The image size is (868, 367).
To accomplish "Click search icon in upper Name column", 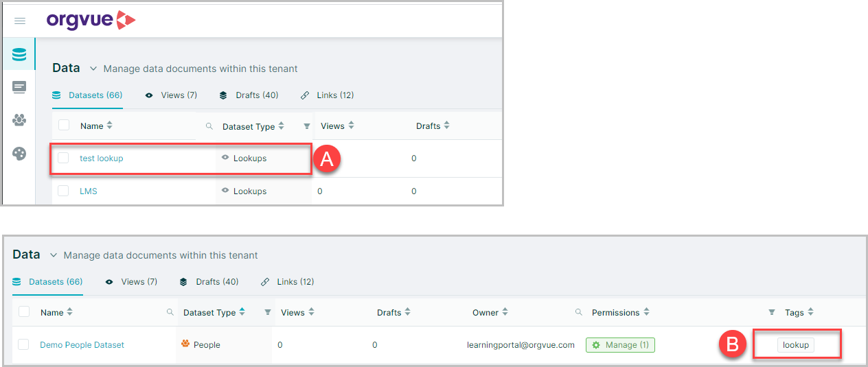I will 209,126.
